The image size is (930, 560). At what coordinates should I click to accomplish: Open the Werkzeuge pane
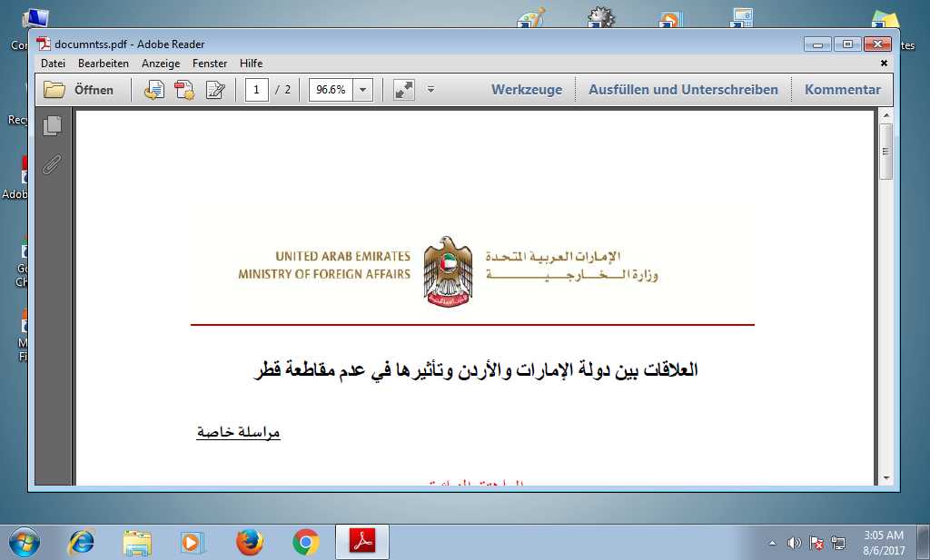(527, 90)
